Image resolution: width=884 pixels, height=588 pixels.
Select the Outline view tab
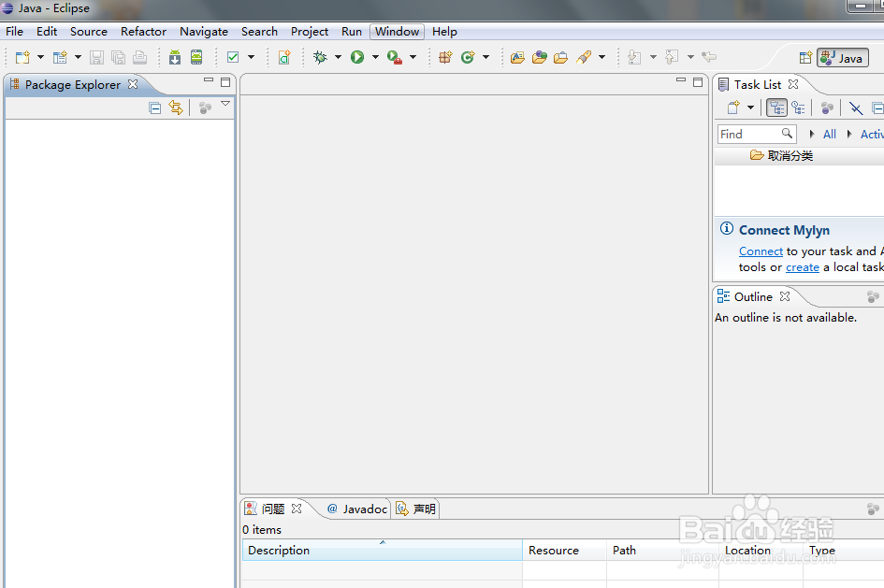point(753,297)
